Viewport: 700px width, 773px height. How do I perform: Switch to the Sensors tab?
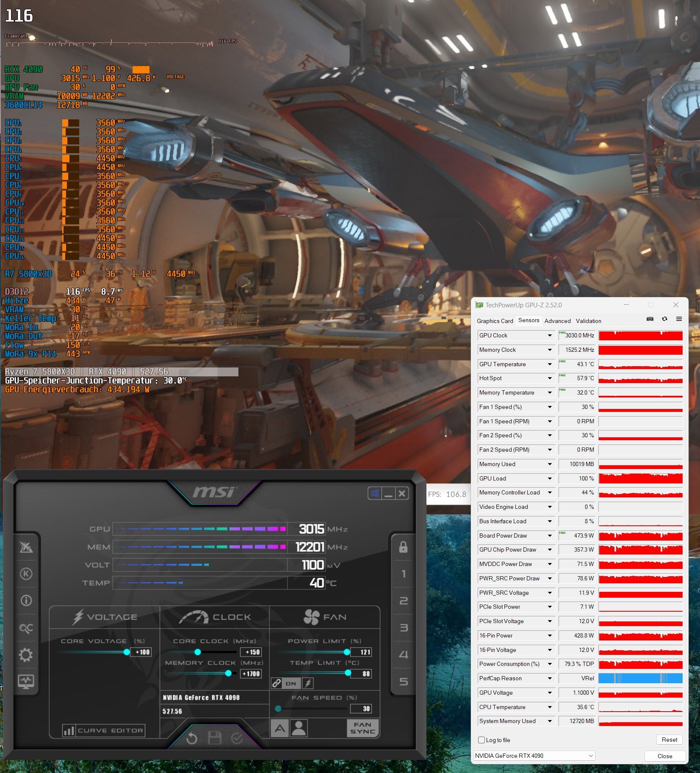tap(528, 320)
